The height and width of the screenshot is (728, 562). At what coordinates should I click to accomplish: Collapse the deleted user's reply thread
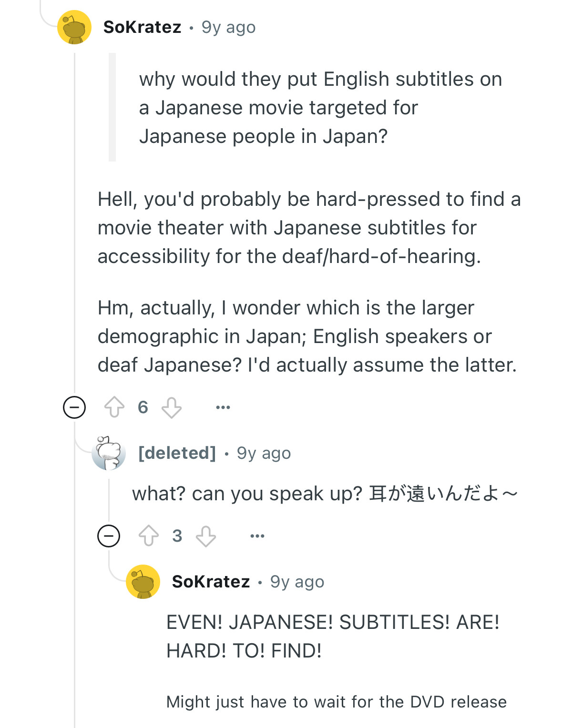click(109, 536)
